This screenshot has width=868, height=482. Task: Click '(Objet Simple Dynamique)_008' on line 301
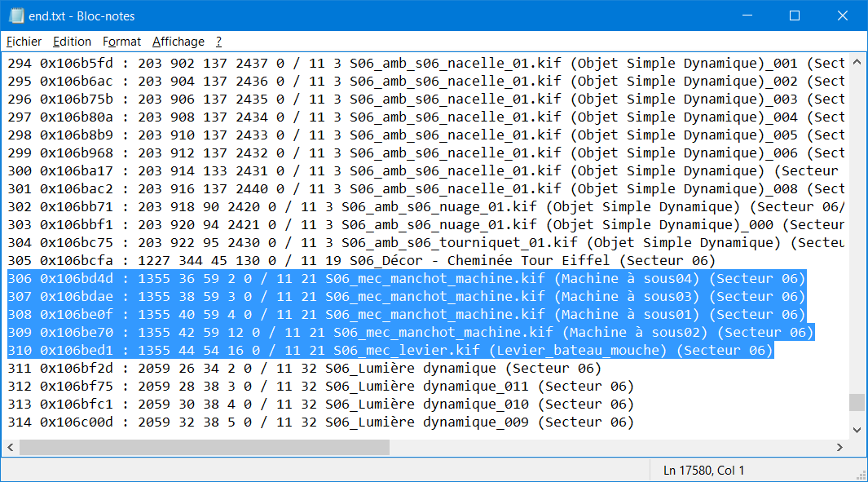coord(685,189)
